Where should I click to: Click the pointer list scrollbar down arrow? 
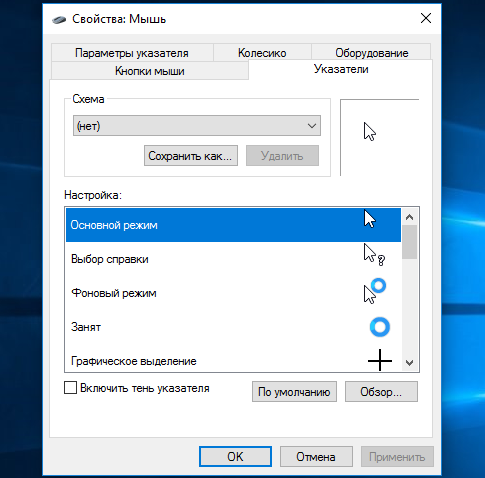410,363
